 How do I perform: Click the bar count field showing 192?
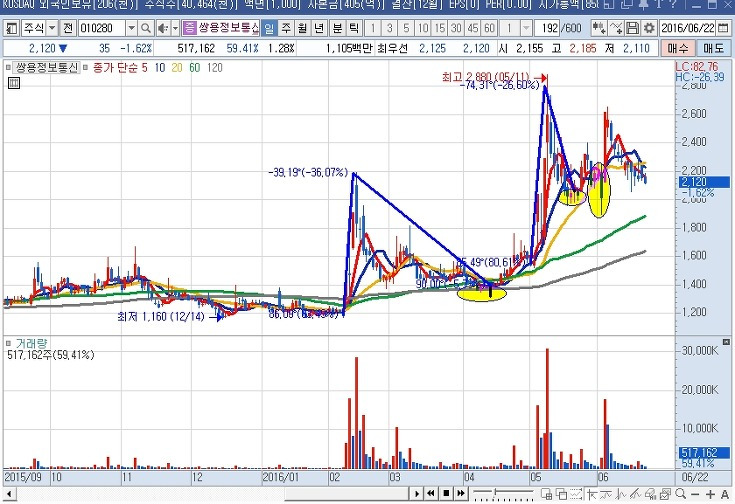click(548, 29)
